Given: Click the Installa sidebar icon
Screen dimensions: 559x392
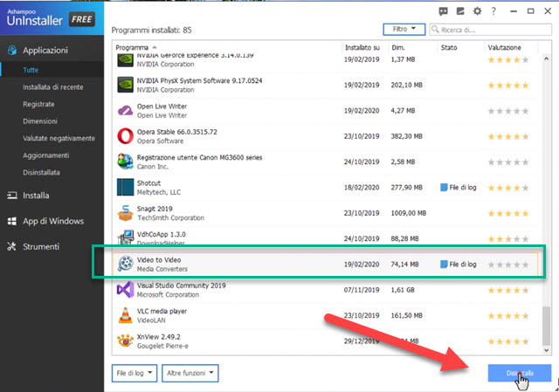Looking at the screenshot, I should point(11,196).
